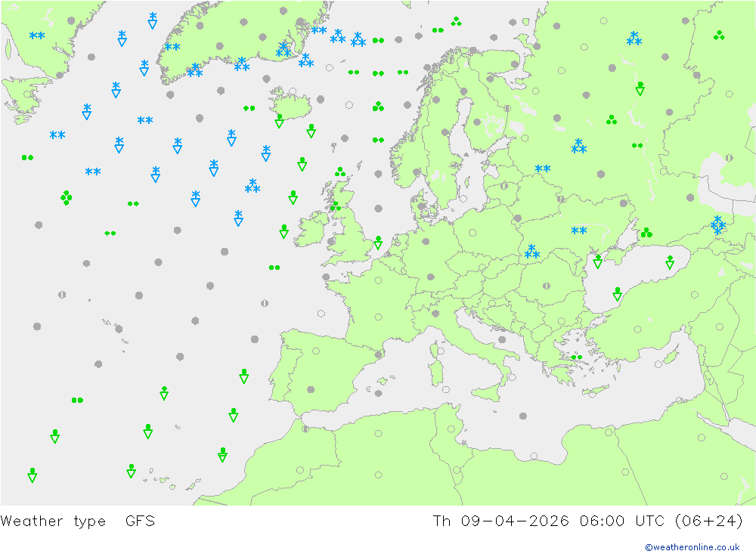Click the half-filled circle near Gibraltar Strait

pos(305,429)
